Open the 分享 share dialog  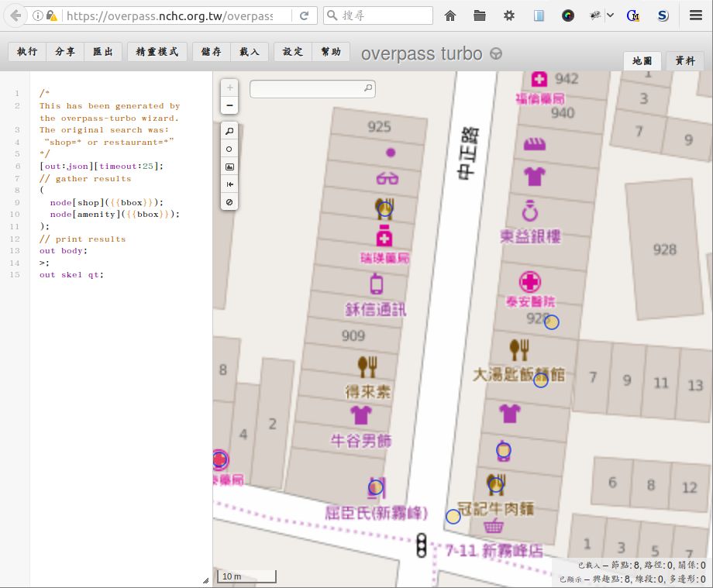point(65,51)
